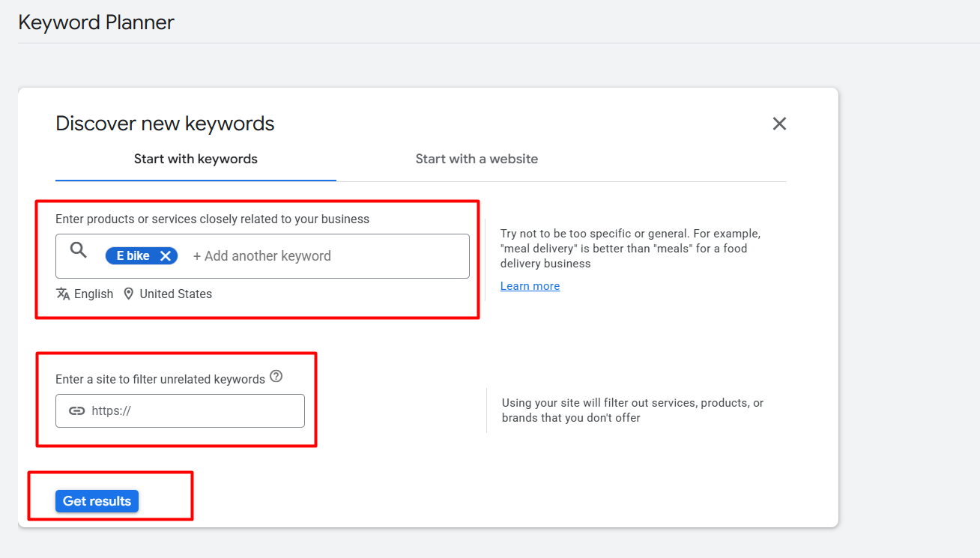Click the Discover new keywords title

click(x=165, y=124)
